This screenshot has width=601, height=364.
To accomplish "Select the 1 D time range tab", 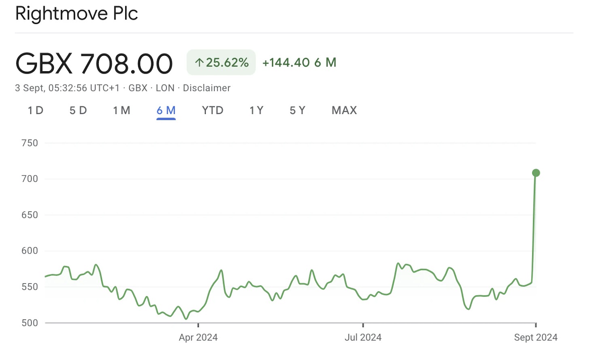I will 36,110.
